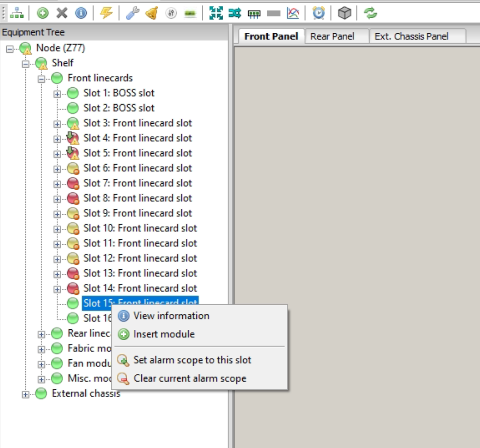Click the green linecard module toolbar icon
Viewport: 480px width, 448px height.
[x=190, y=13]
